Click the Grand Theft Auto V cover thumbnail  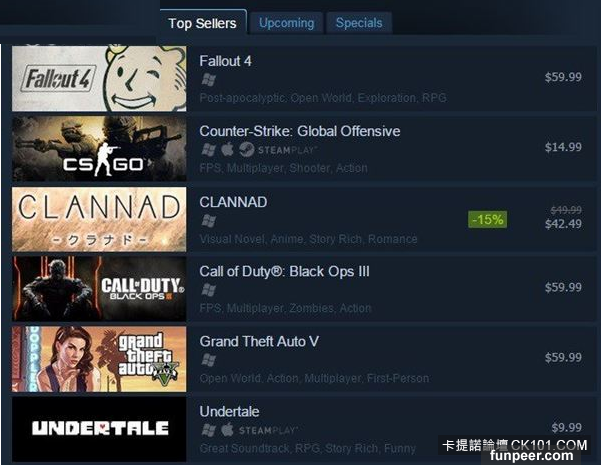(99, 359)
